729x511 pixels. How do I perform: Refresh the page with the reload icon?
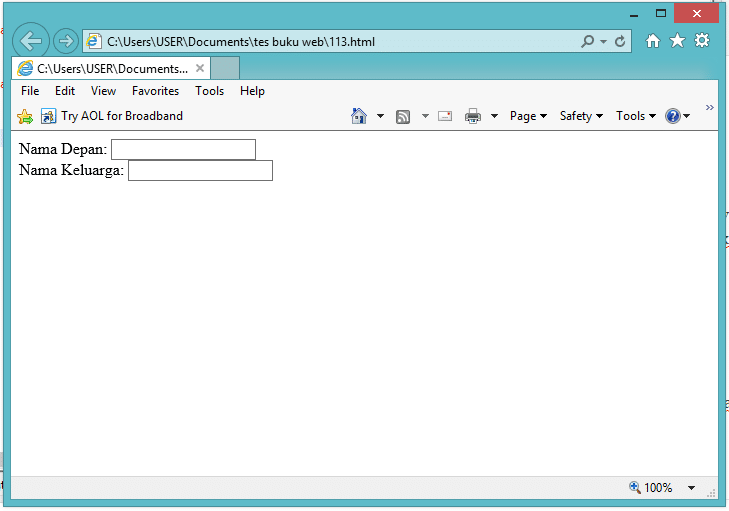click(620, 41)
